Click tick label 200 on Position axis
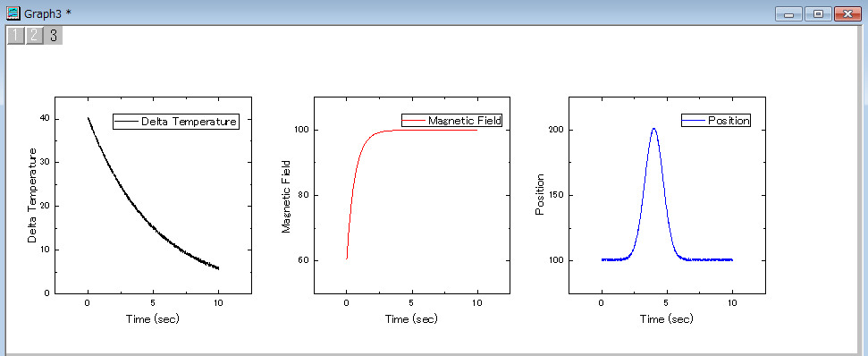The image size is (868, 356). [556, 130]
